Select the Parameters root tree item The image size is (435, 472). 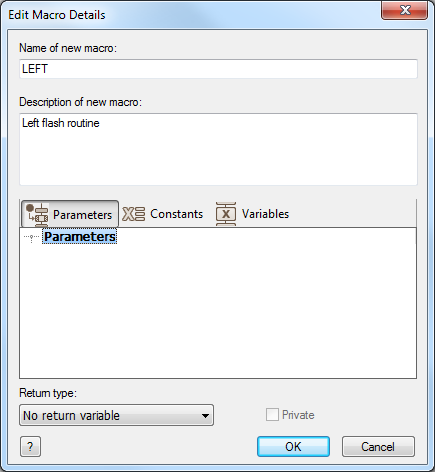coord(80,237)
